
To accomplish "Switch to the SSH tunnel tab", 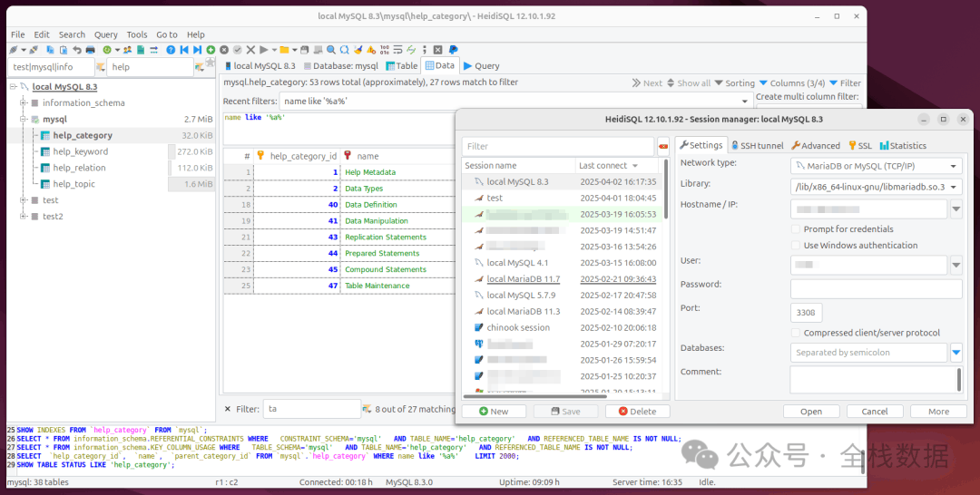I will coord(757,145).
